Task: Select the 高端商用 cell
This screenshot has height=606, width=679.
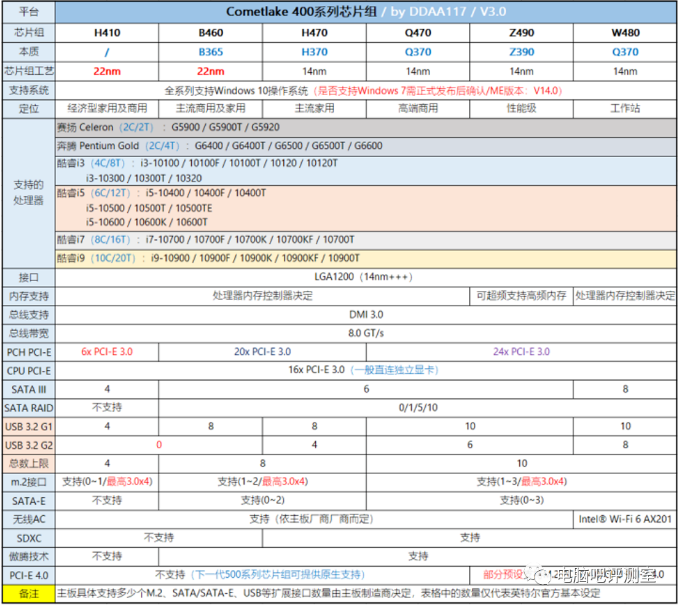Action: click(x=418, y=108)
